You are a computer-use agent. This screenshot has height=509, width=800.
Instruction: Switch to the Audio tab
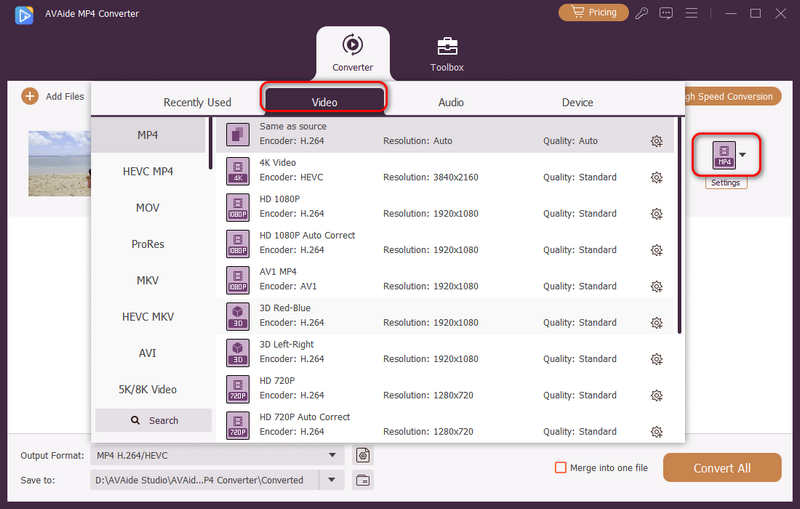(450, 102)
